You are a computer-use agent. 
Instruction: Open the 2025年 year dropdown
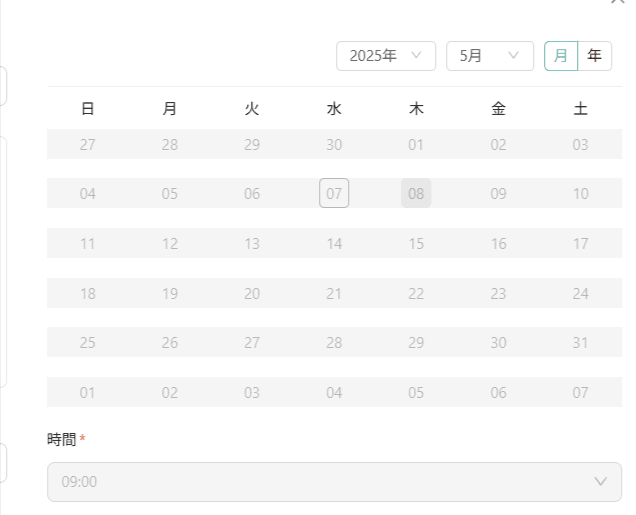click(386, 56)
